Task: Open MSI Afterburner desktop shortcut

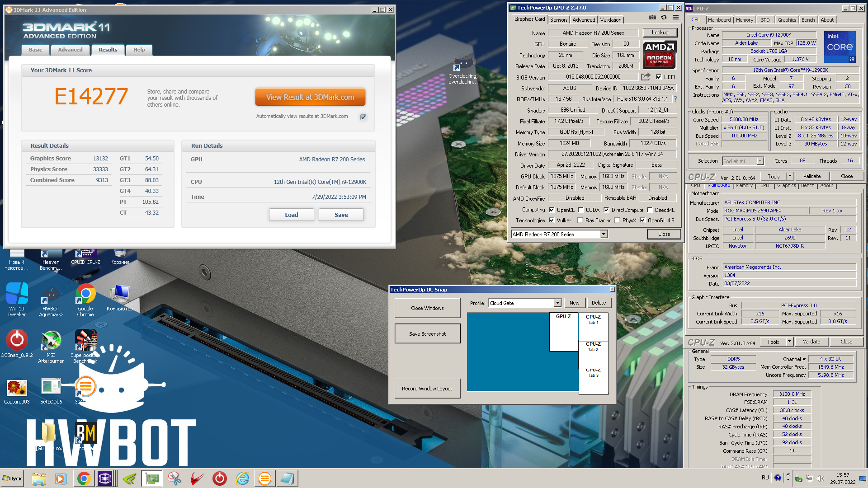Action: (51, 346)
